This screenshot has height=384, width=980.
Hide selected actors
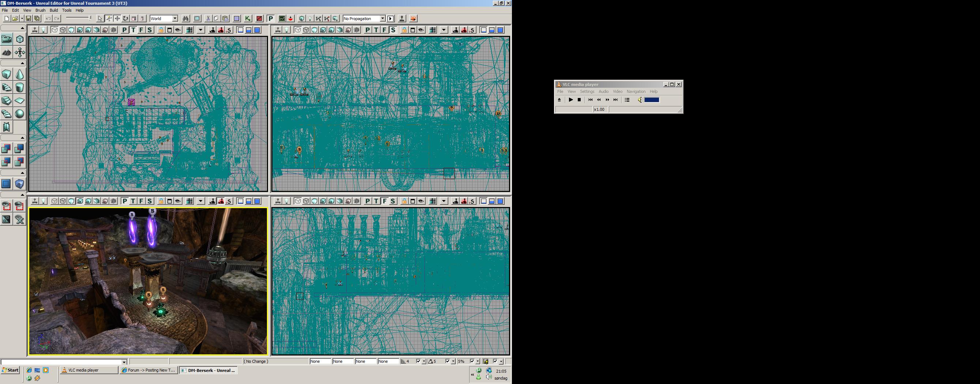pyautogui.click(x=19, y=206)
